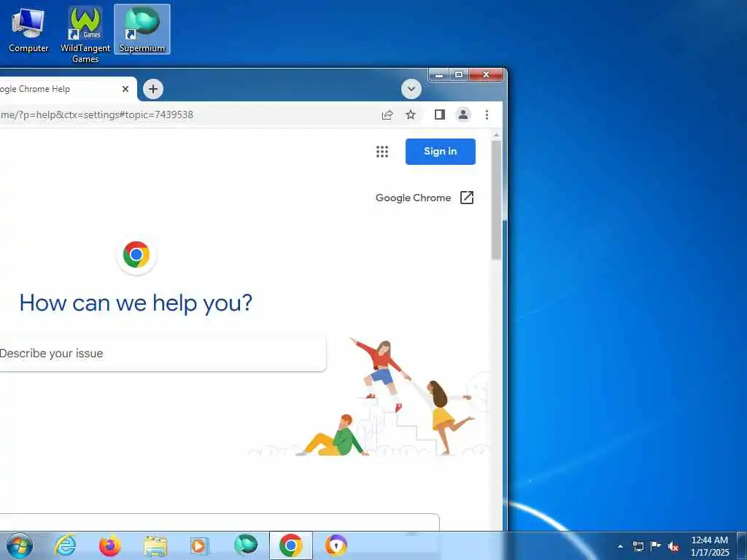The height and width of the screenshot is (560, 747).
Task: Show hidden system tray icons
Action: point(620,546)
